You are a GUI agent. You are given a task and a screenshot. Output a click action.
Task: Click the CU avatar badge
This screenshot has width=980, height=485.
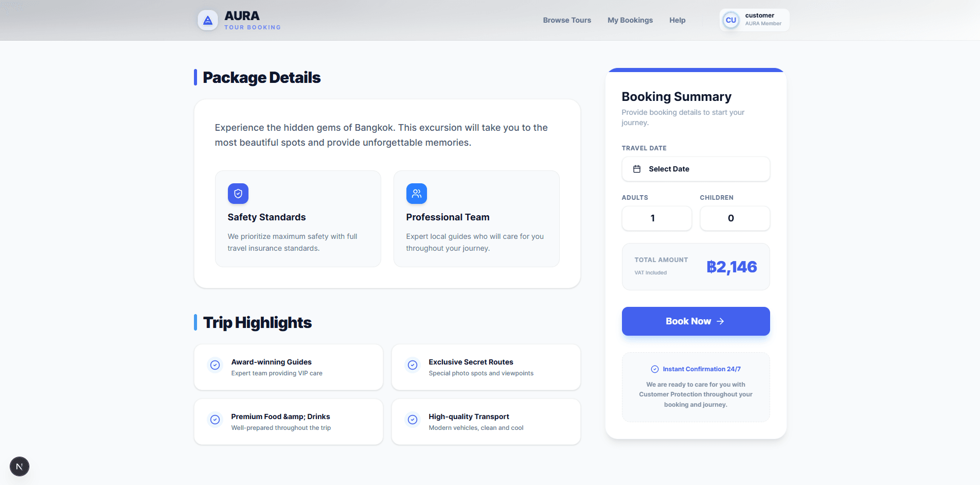(x=731, y=20)
